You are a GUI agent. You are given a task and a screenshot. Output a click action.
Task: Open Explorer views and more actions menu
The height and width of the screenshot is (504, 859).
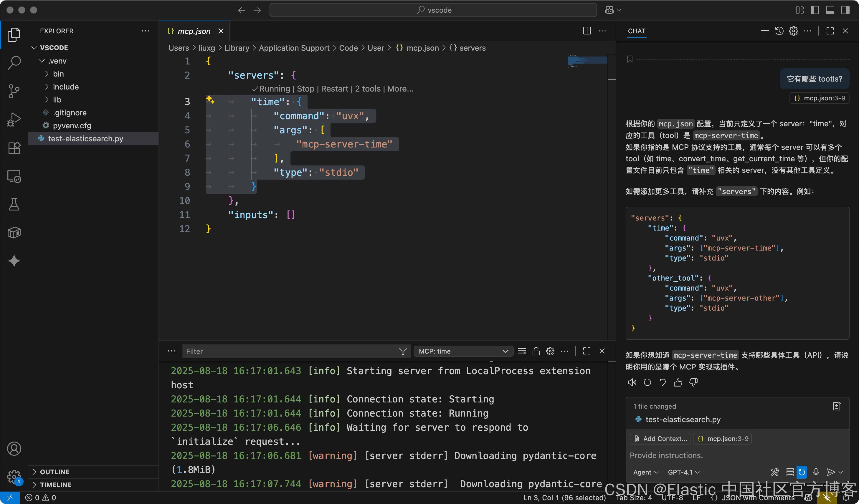coord(146,31)
